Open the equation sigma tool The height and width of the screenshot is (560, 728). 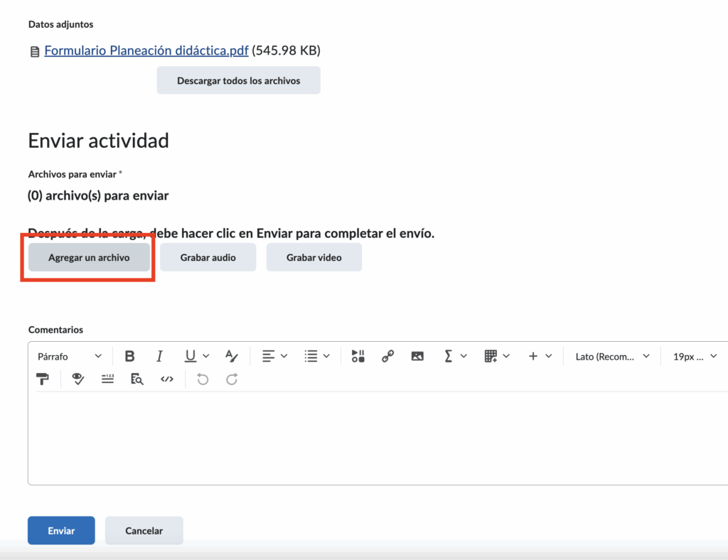click(x=448, y=356)
